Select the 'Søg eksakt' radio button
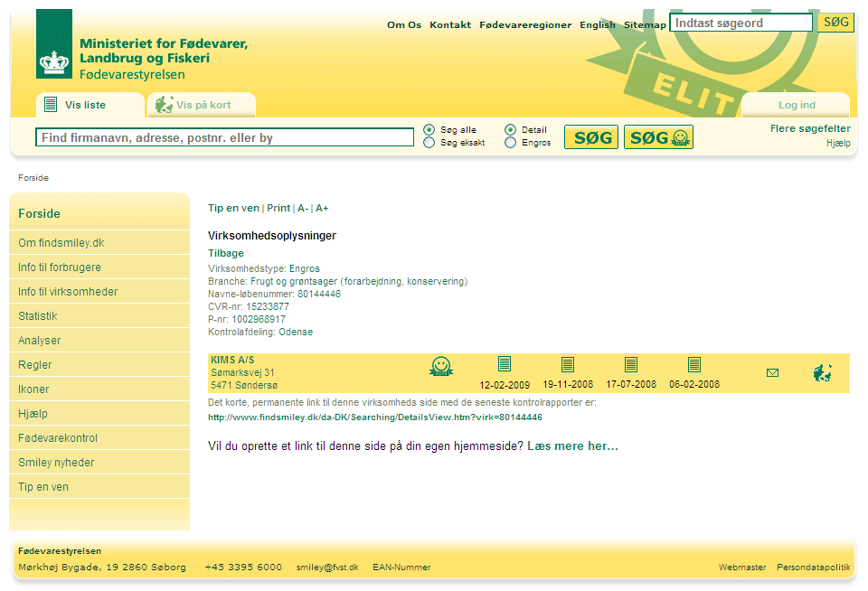The width and height of the screenshot is (868, 591). pos(429,143)
